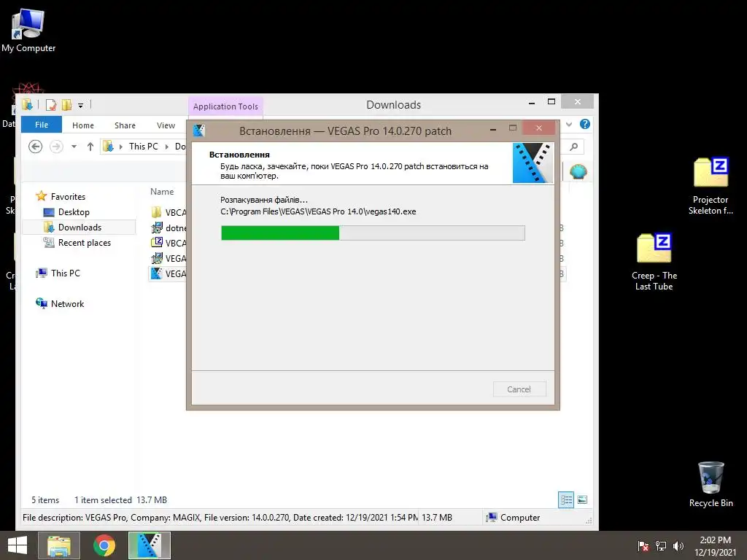Select Favorites in navigation pane
The image size is (747, 560).
pos(68,196)
